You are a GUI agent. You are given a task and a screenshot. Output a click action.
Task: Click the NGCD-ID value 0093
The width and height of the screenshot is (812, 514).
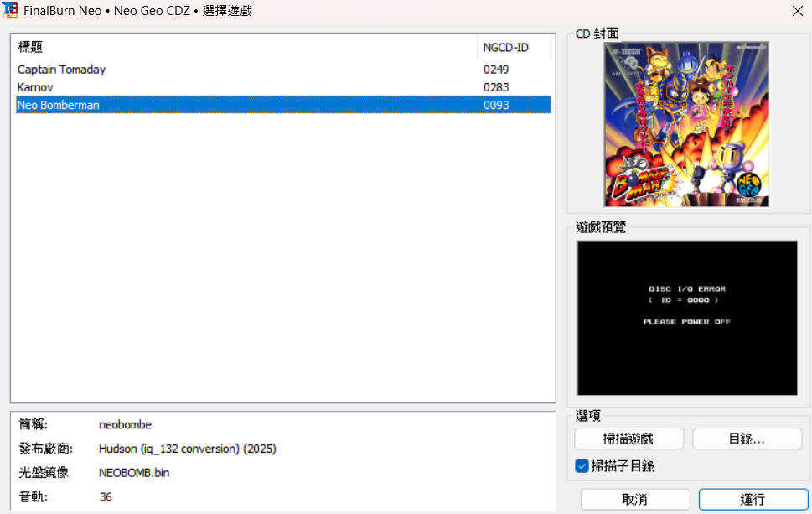pyautogui.click(x=496, y=105)
